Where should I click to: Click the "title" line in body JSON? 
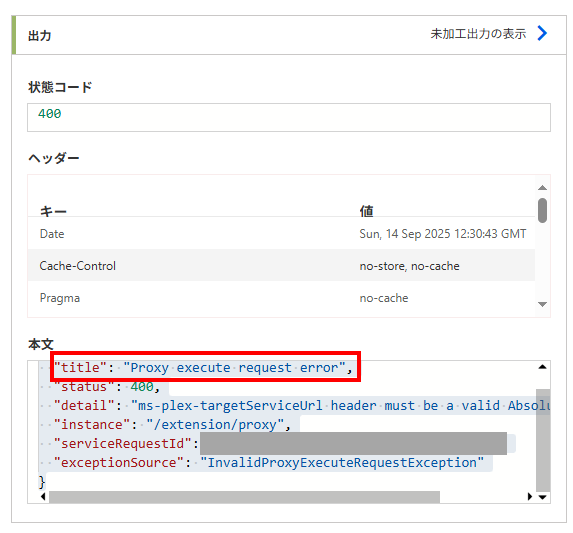tap(203, 368)
